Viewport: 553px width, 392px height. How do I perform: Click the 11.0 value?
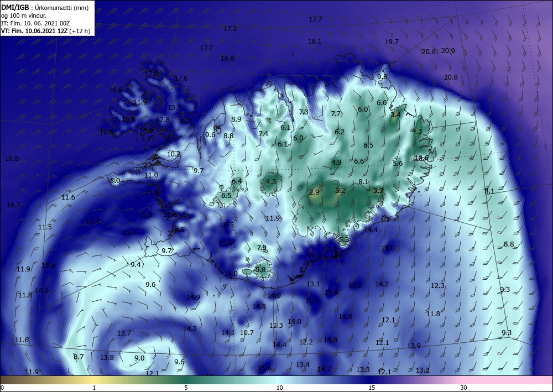point(151,175)
